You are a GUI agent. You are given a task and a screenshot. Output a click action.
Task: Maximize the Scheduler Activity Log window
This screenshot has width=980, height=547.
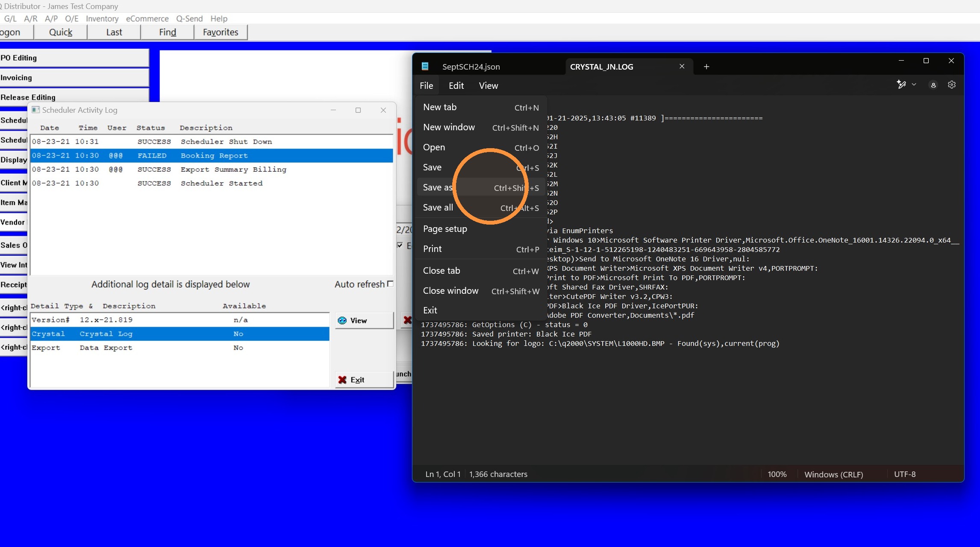click(358, 110)
